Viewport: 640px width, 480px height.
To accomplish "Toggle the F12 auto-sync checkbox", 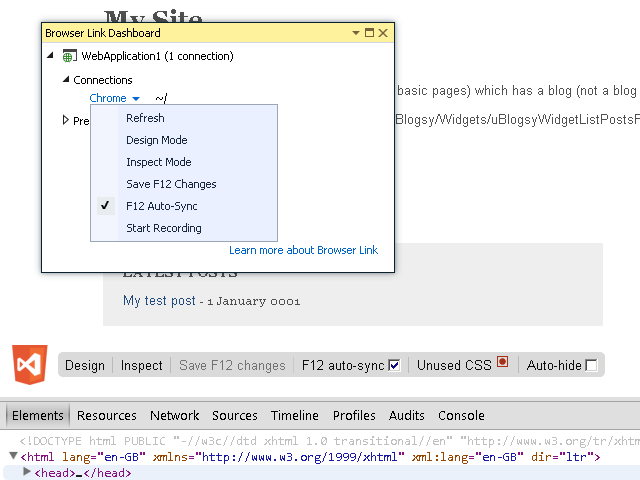I will pyautogui.click(x=394, y=365).
